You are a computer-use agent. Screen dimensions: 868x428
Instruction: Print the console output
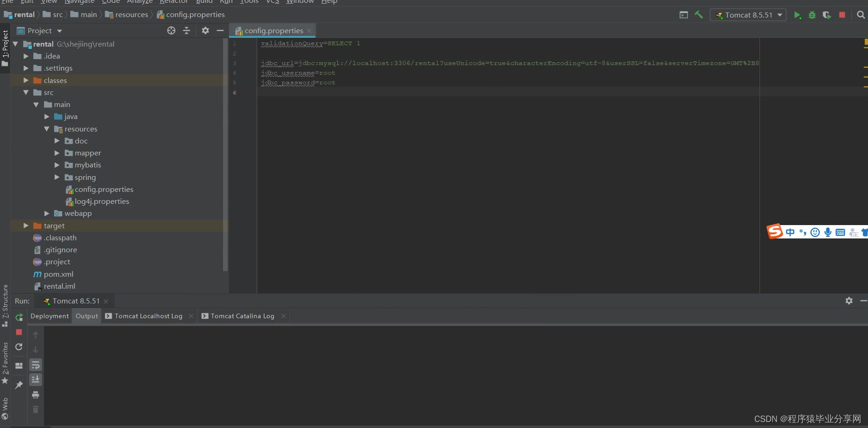coord(36,395)
